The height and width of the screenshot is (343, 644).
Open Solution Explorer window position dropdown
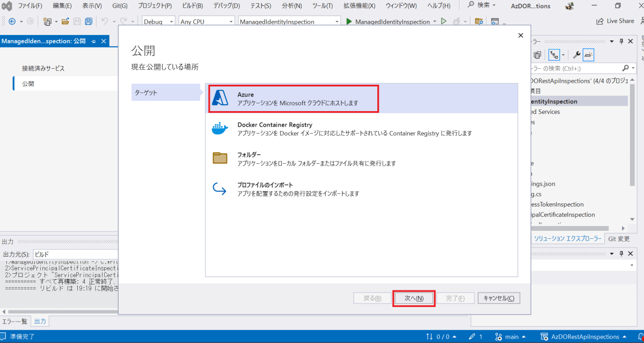(x=613, y=41)
